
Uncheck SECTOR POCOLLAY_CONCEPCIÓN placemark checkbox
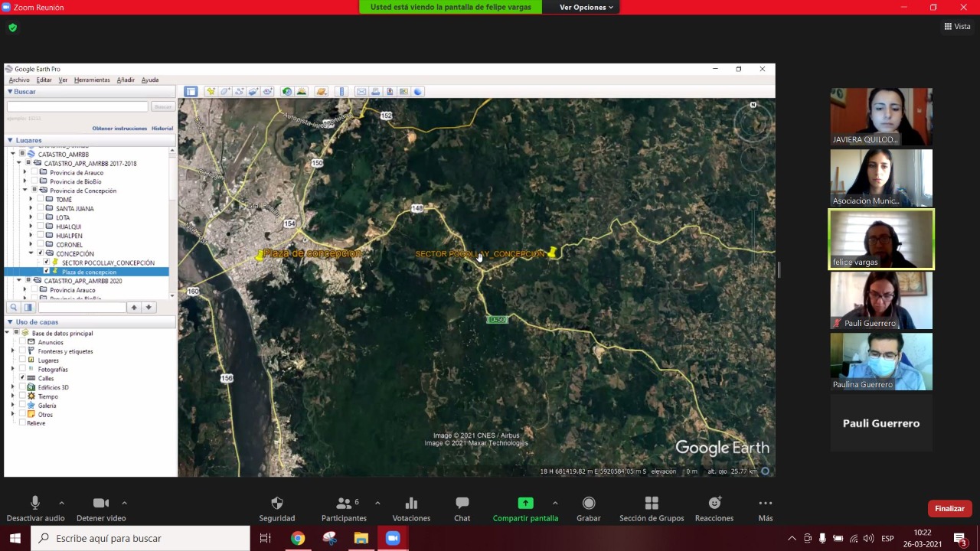tap(47, 262)
